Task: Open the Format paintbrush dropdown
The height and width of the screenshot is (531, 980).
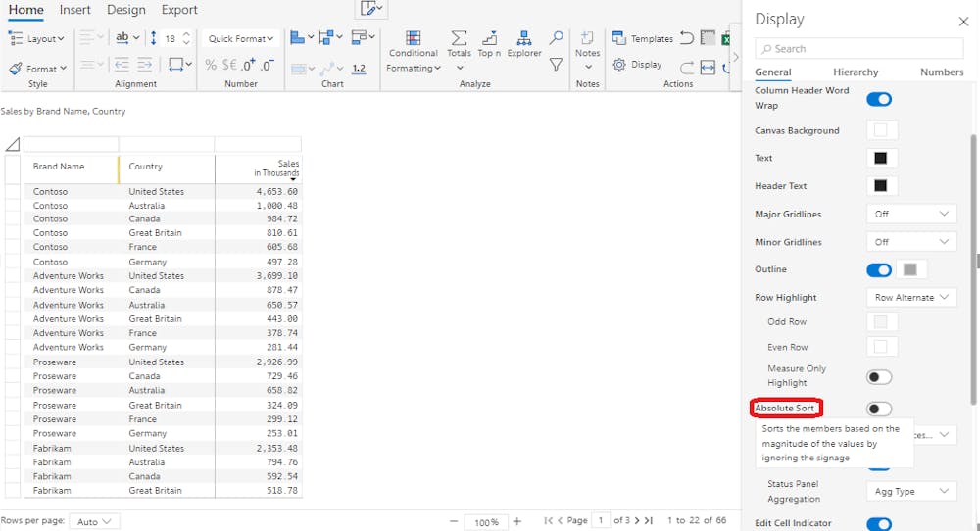Action: 37,69
